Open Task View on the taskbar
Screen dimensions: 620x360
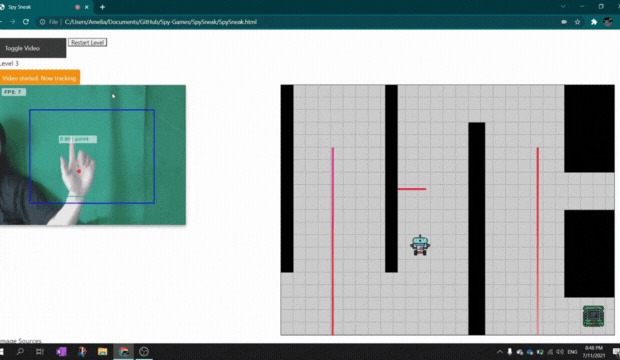(x=40, y=351)
